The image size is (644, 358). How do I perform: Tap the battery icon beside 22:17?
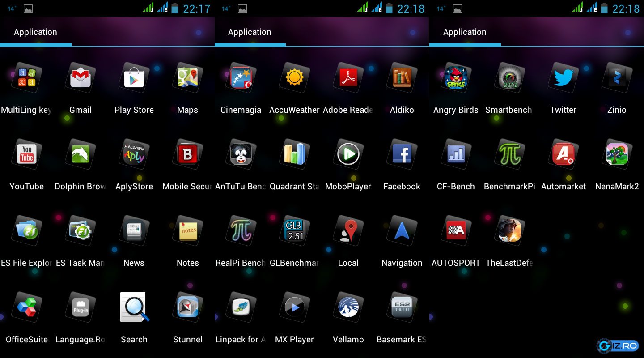(175, 8)
